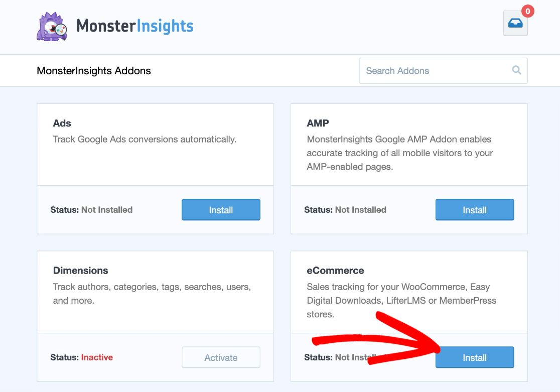Click the search icon inside the Addons search bar
The width and height of the screenshot is (560, 392).
516,70
